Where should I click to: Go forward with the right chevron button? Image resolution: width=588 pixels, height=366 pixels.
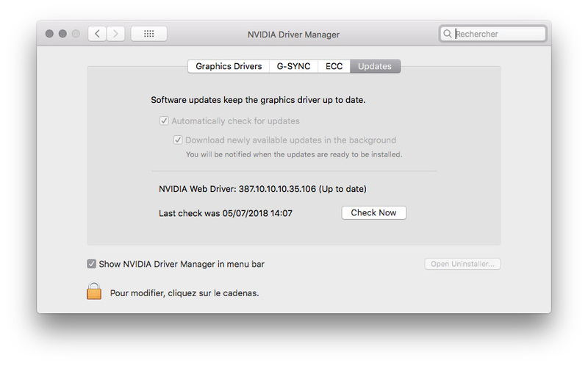pos(115,34)
